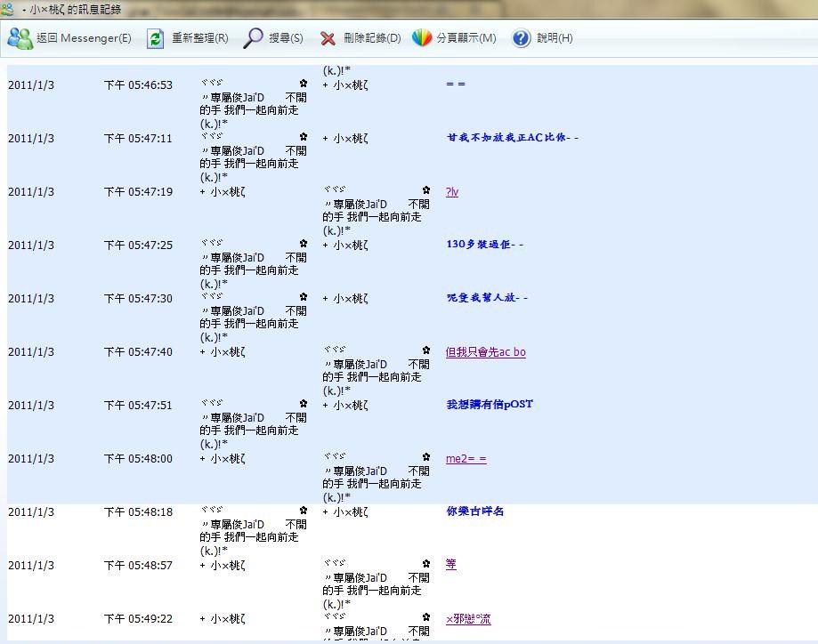
Task: Click the magnifying glass search icon
Action: pyautogui.click(x=253, y=38)
